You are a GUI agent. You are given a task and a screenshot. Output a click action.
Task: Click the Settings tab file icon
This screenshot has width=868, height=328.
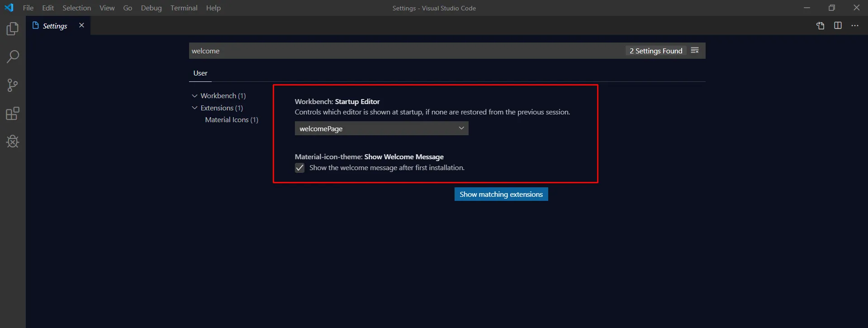tap(36, 25)
